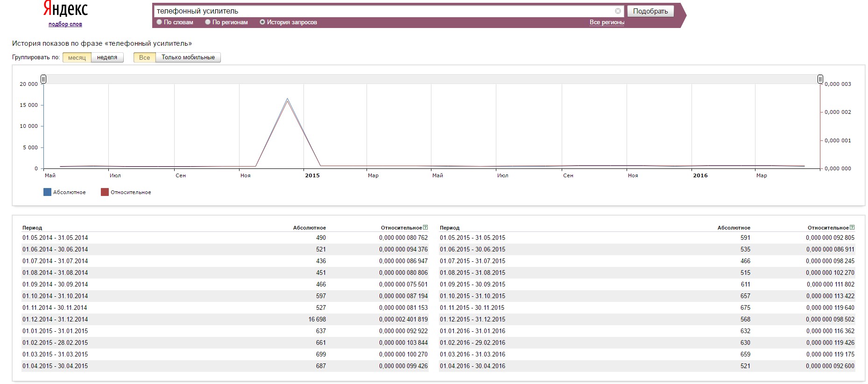Screen dimensions: 868x384
Task: Select the period 01.10.2015 - 31.10.2015
Action: coord(473,296)
